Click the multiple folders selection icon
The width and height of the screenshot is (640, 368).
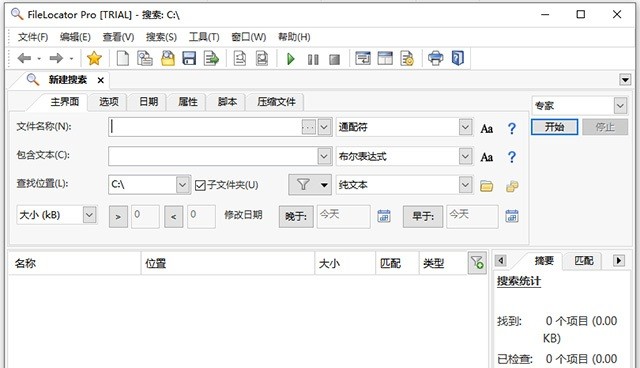pos(512,186)
